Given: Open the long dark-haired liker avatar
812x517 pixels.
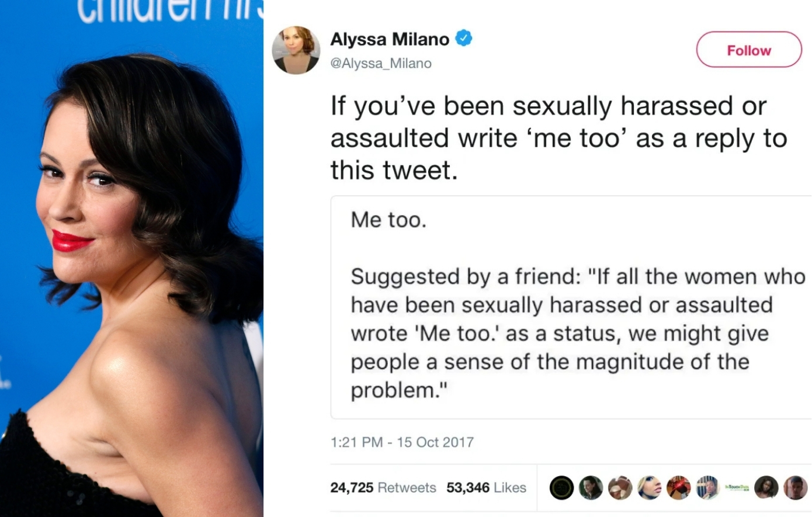Looking at the screenshot, I should coord(591,488).
